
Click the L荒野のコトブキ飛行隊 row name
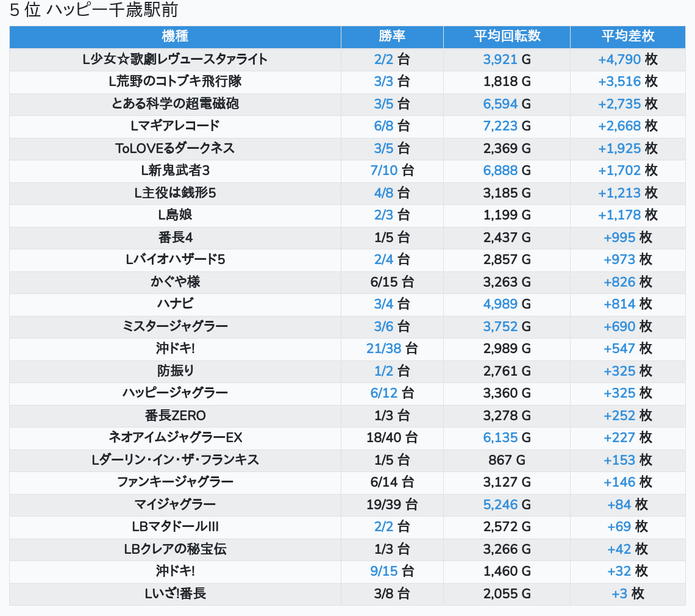pos(175,81)
